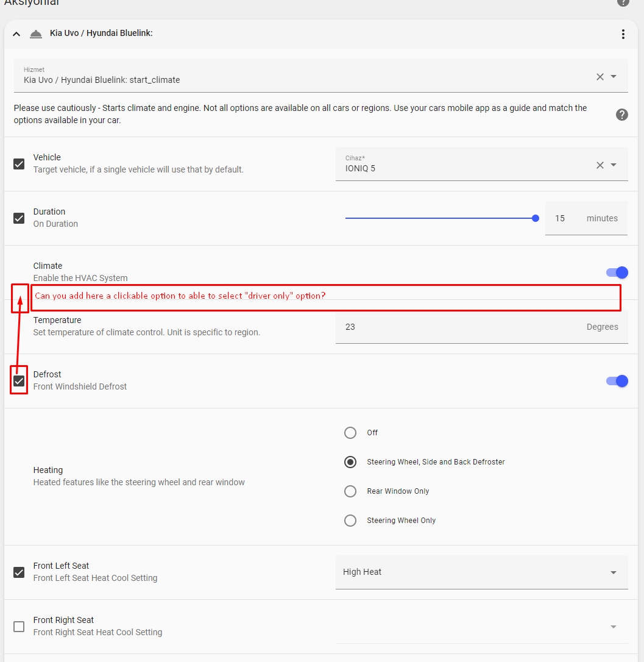Open the Front Right Seat dropdown
The image size is (644, 662).
pos(614,626)
